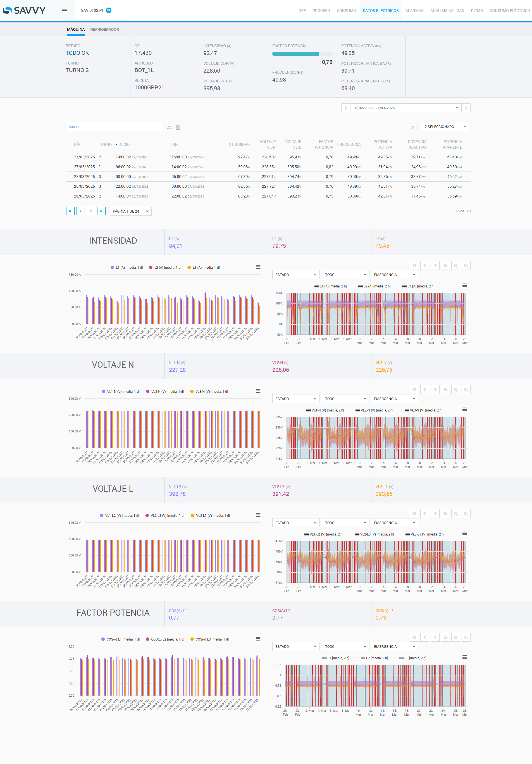532x764 pixels.
Task: Go to last page of the table
Action: pos(101,211)
